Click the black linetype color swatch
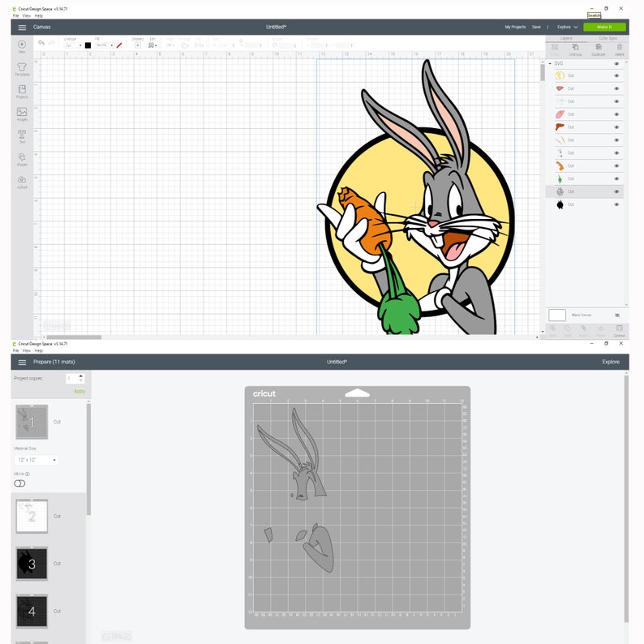 [x=88, y=45]
